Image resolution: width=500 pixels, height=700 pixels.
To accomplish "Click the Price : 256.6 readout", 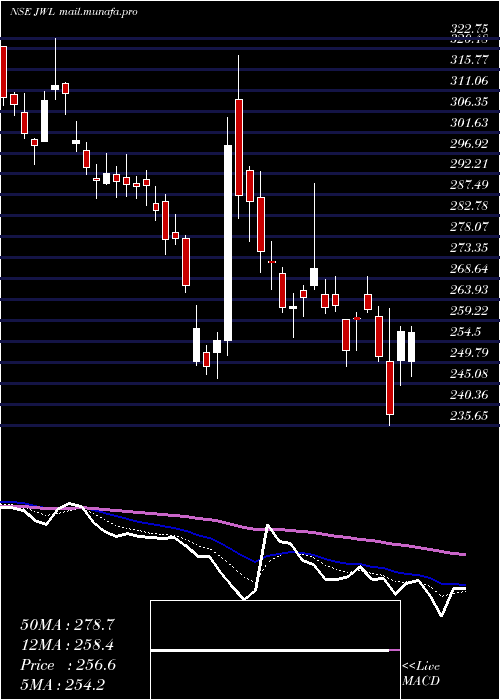I will click(68, 665).
